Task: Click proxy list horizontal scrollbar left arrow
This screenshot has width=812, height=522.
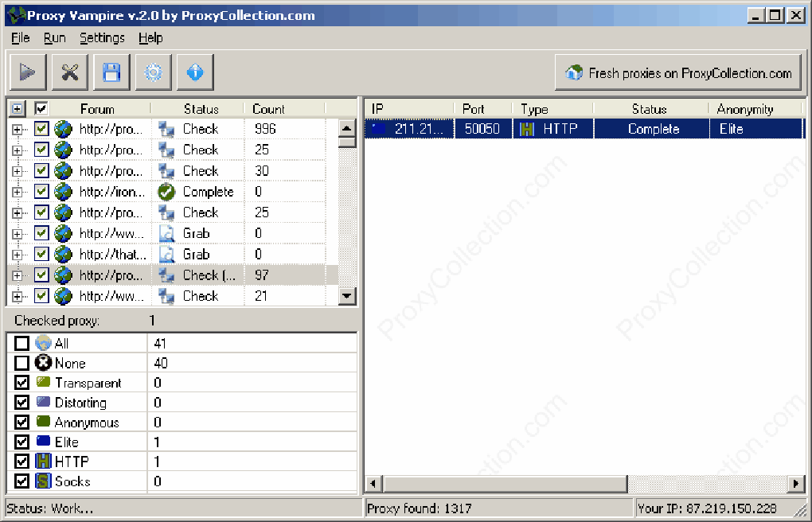Action: point(373,484)
